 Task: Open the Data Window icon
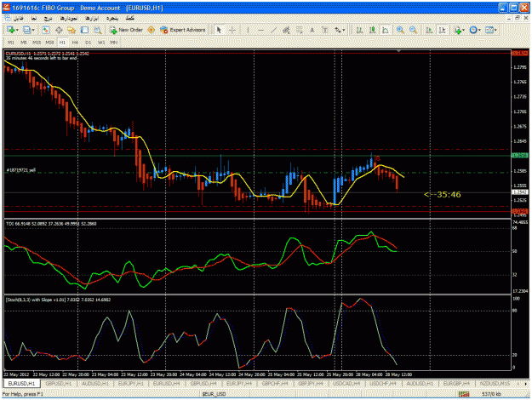tap(59, 30)
